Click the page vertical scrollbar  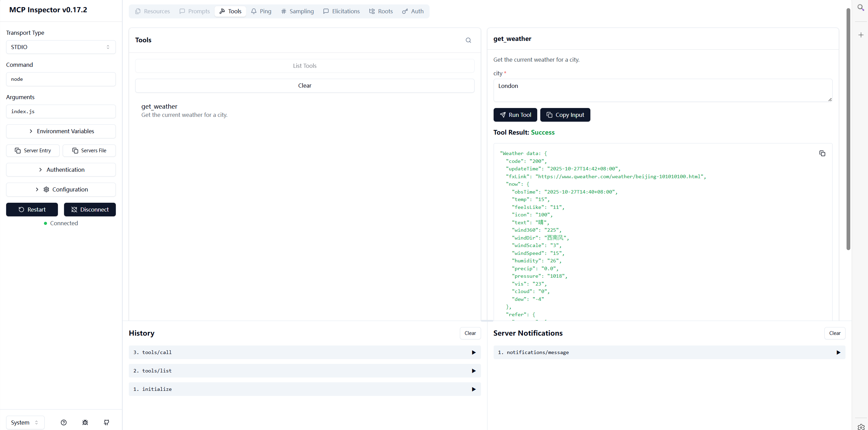click(848, 129)
